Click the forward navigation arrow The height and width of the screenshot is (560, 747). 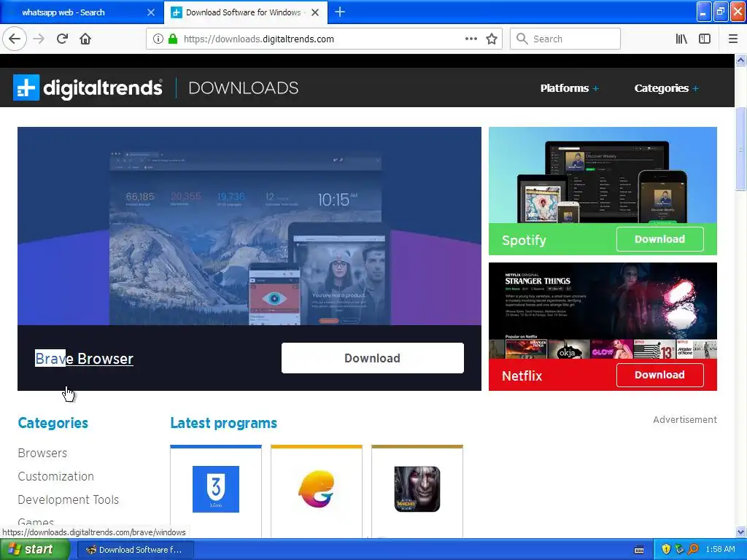[x=39, y=39]
